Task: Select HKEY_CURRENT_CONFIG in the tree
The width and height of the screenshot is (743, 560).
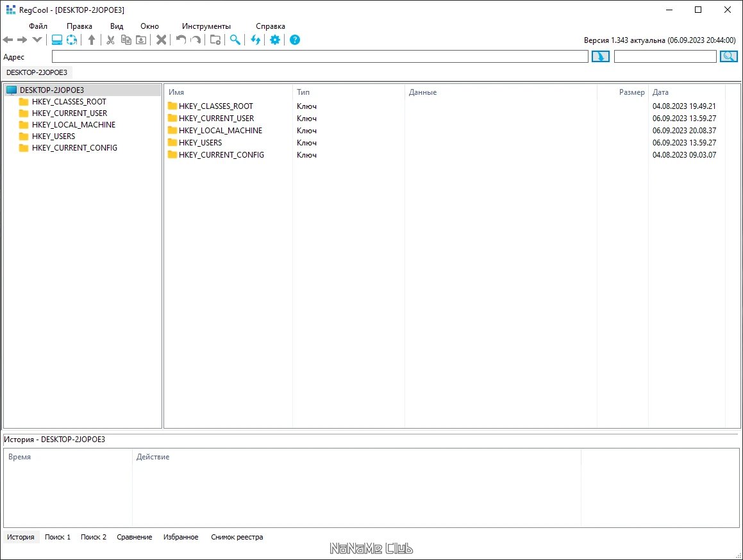Action: (75, 148)
